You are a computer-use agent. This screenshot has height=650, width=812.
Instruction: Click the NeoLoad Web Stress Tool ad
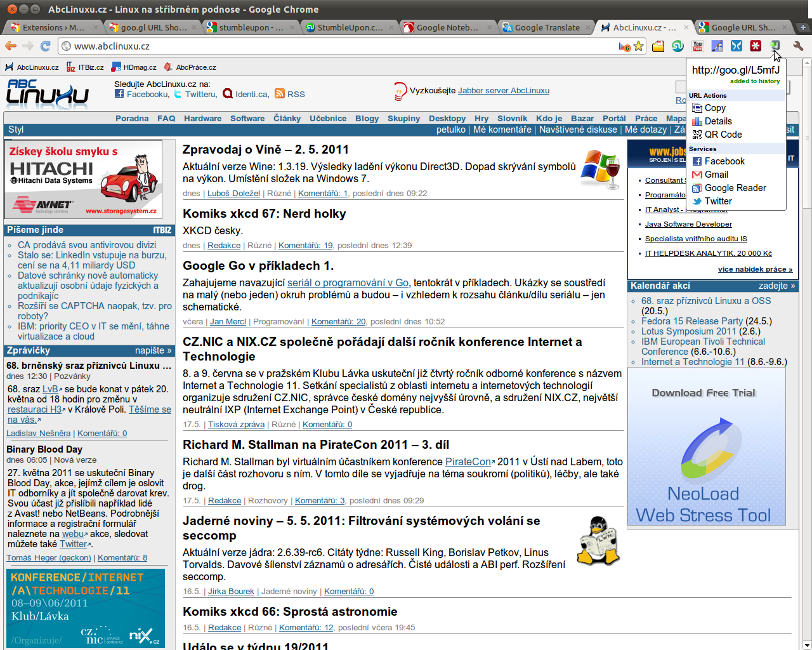pyautogui.click(x=707, y=446)
